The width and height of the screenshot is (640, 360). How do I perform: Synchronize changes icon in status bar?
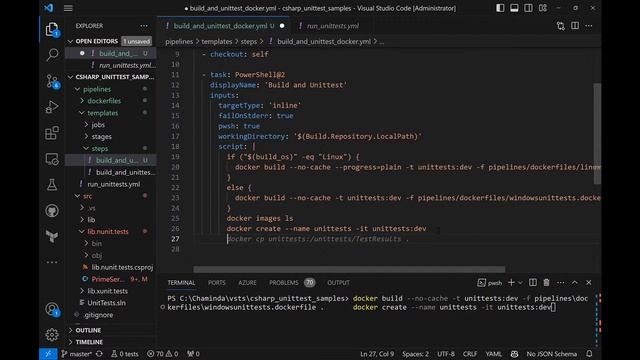point(99,354)
